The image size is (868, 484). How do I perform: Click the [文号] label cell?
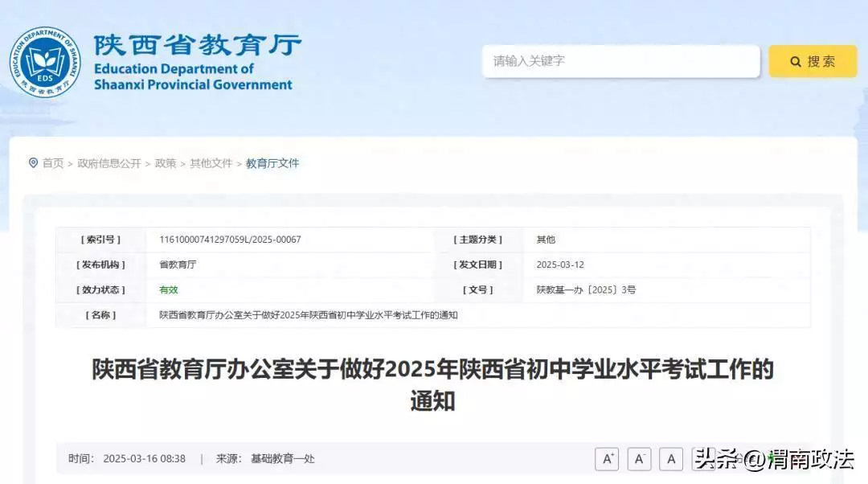coord(477,289)
